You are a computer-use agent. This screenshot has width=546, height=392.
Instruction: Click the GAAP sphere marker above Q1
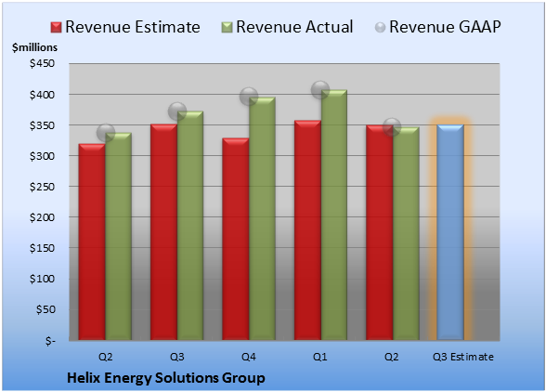pos(320,90)
